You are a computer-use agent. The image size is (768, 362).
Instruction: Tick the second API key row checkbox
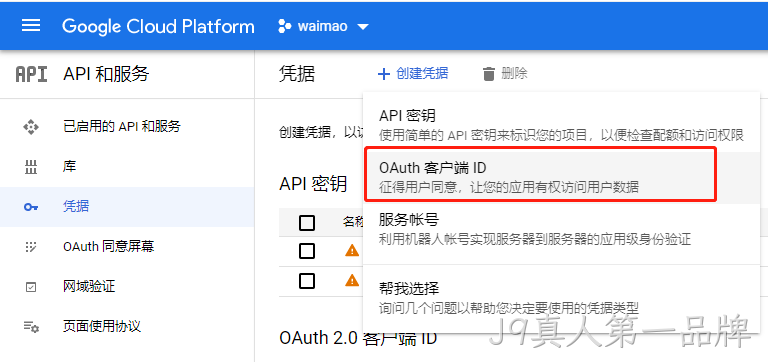click(x=307, y=281)
